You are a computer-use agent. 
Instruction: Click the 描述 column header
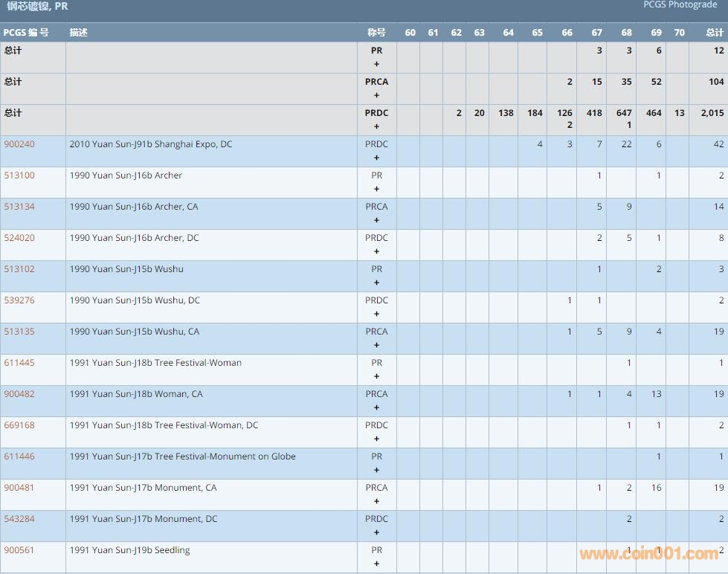[78, 33]
